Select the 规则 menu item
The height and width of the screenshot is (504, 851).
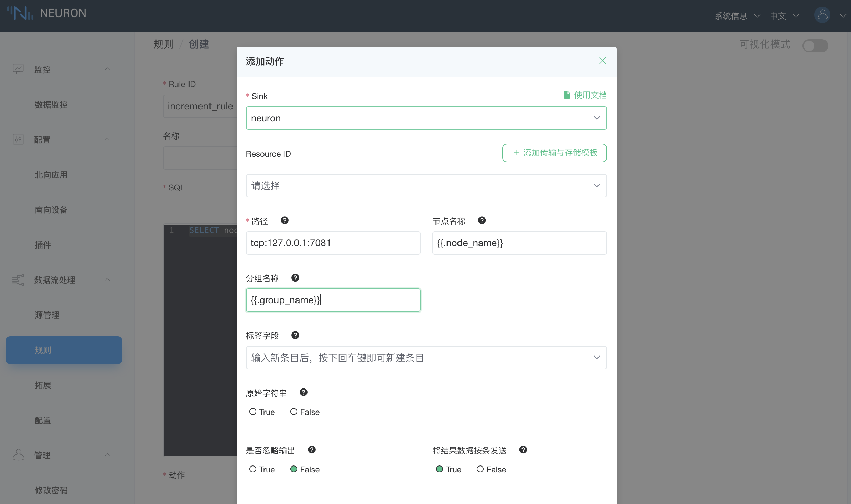point(64,350)
